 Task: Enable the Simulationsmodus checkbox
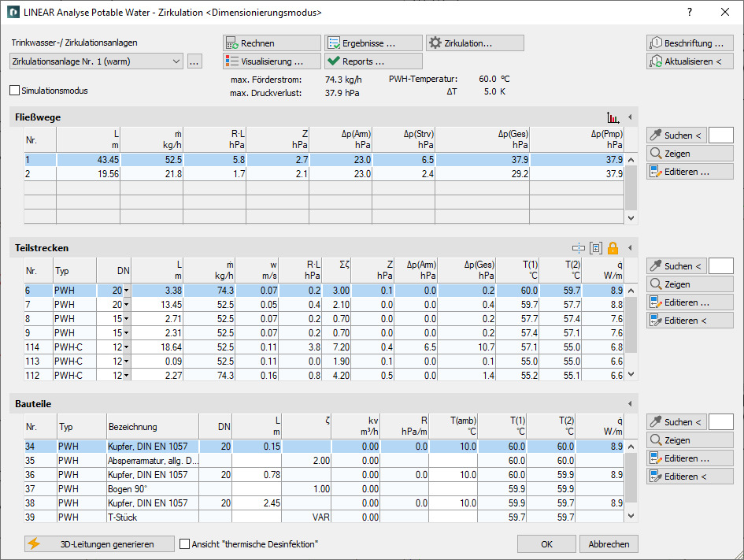tap(15, 90)
